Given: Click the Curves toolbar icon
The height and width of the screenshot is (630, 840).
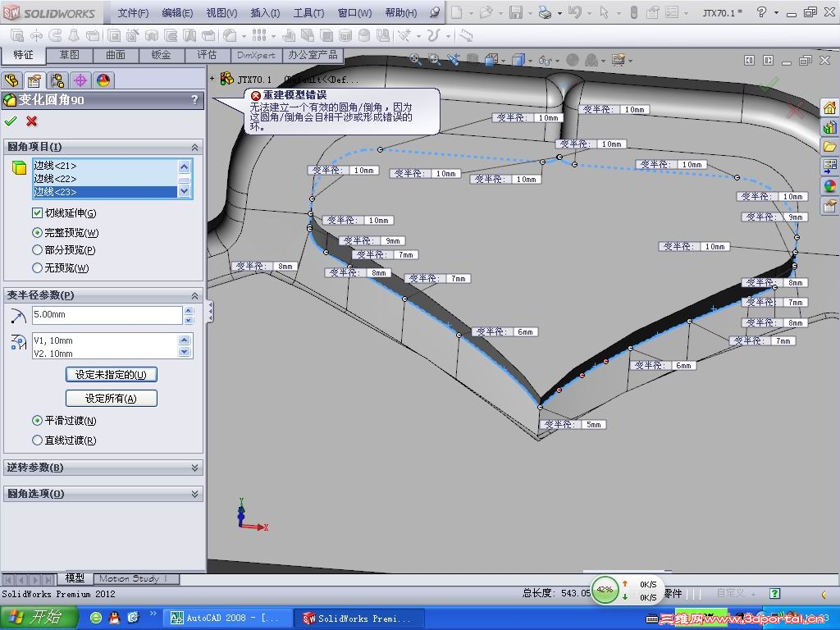Looking at the screenshot, I should (434, 35).
